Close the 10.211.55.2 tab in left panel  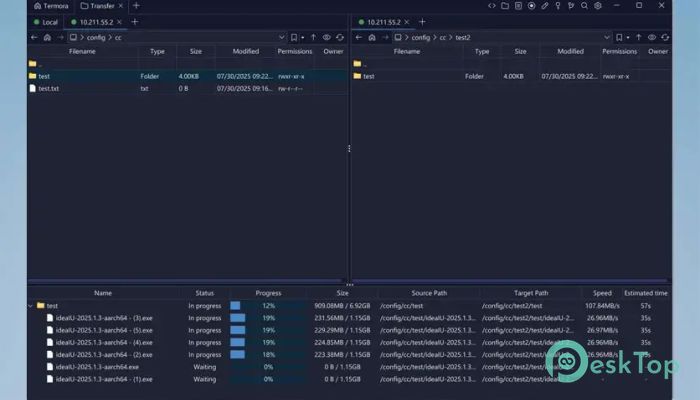tap(119, 22)
